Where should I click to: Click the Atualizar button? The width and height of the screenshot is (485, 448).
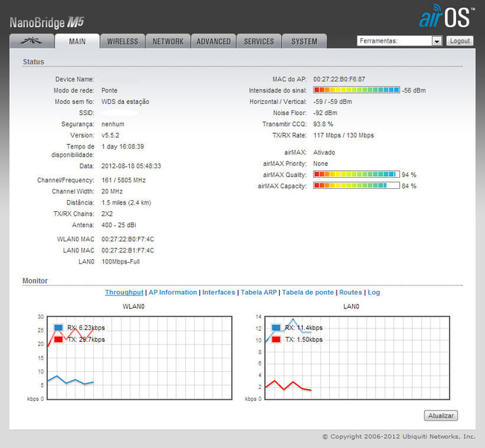click(441, 415)
